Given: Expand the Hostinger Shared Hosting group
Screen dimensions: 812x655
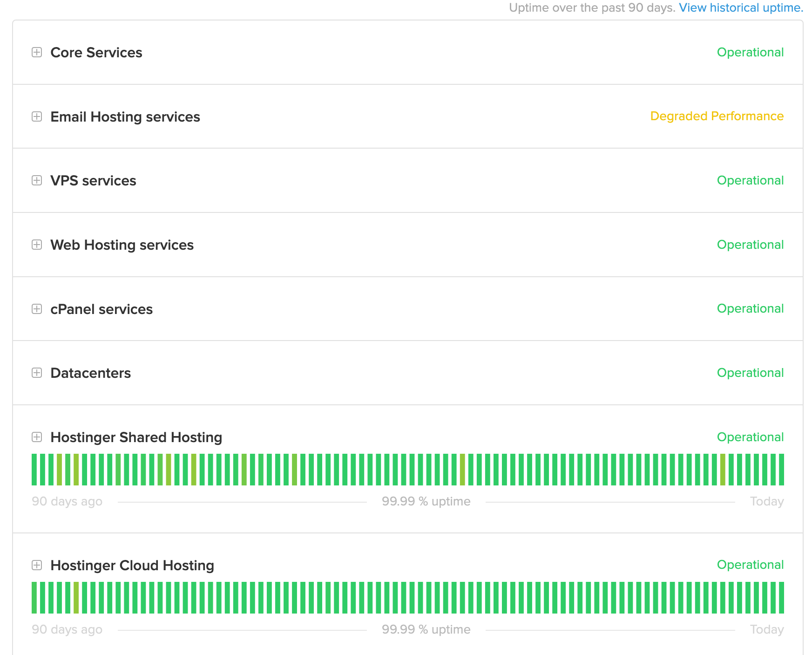Looking at the screenshot, I should (x=37, y=437).
